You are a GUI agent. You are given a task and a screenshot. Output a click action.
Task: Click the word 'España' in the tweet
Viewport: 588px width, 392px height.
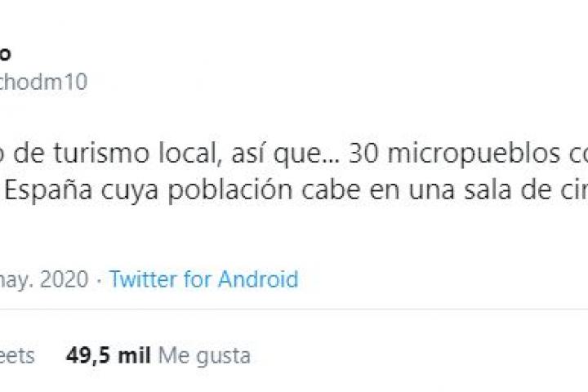point(49,191)
